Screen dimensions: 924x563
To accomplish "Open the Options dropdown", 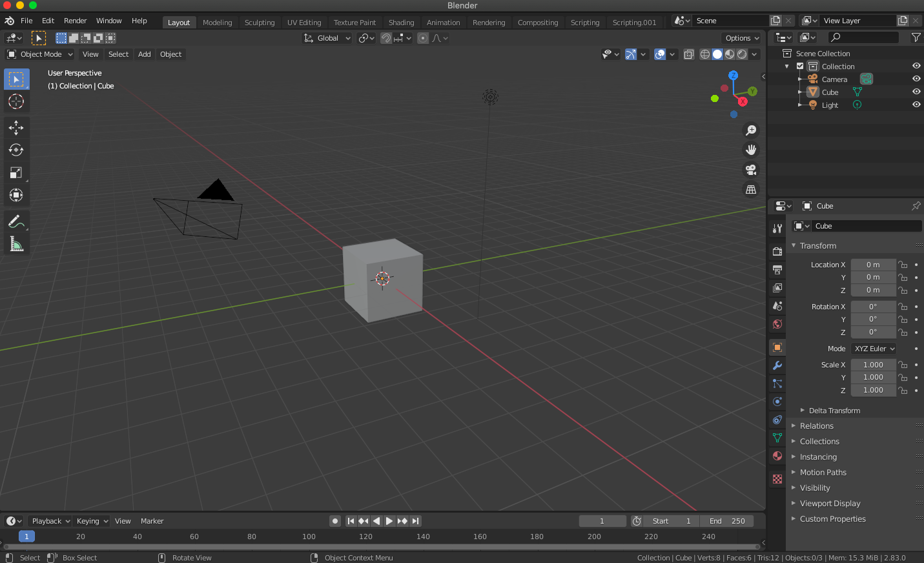I will pyautogui.click(x=741, y=38).
